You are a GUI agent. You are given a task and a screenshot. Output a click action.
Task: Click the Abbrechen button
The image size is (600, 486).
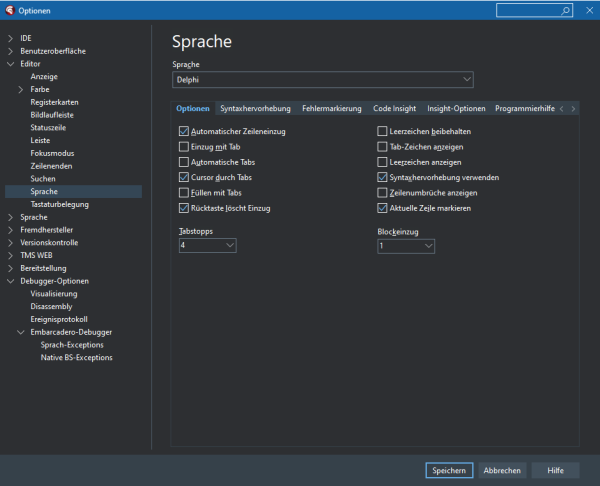click(x=502, y=470)
